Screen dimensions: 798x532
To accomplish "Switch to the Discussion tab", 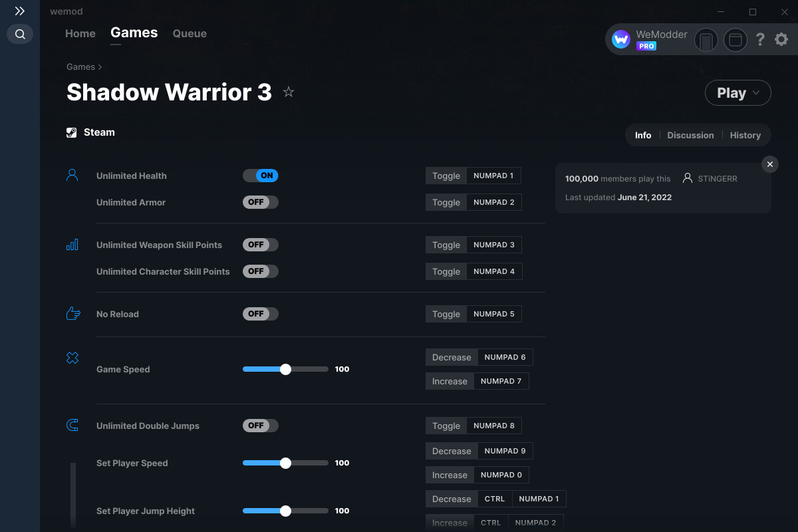I will tap(690, 135).
